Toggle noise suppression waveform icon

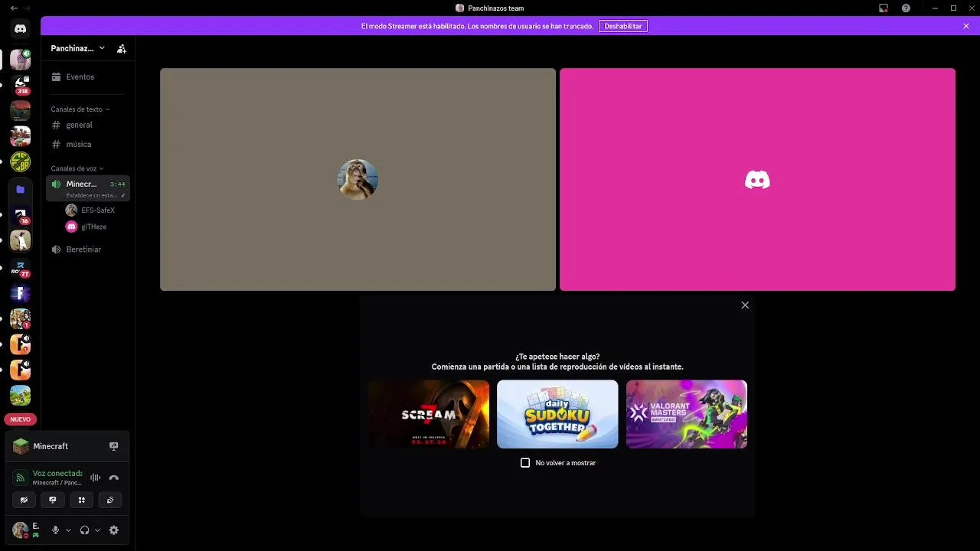pyautogui.click(x=96, y=478)
